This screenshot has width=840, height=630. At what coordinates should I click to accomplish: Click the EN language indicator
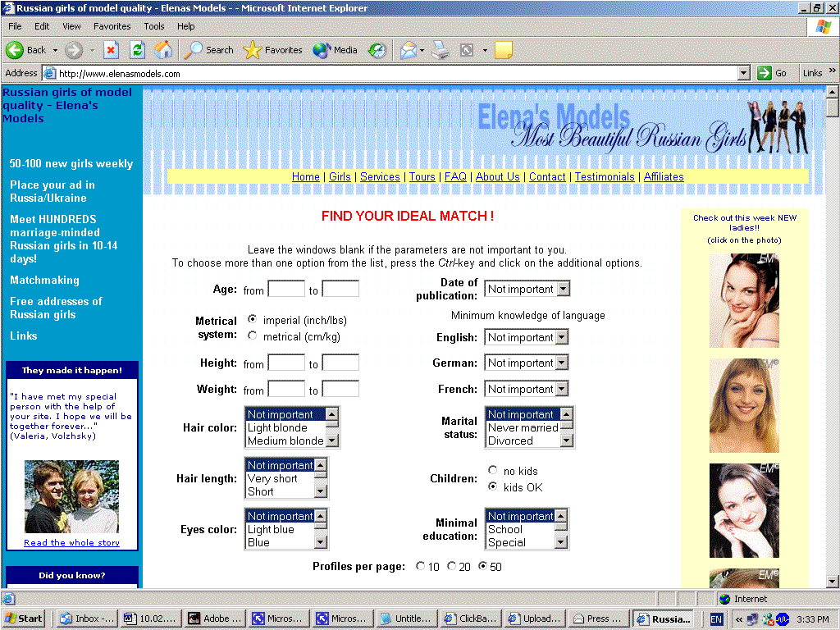pos(715,619)
